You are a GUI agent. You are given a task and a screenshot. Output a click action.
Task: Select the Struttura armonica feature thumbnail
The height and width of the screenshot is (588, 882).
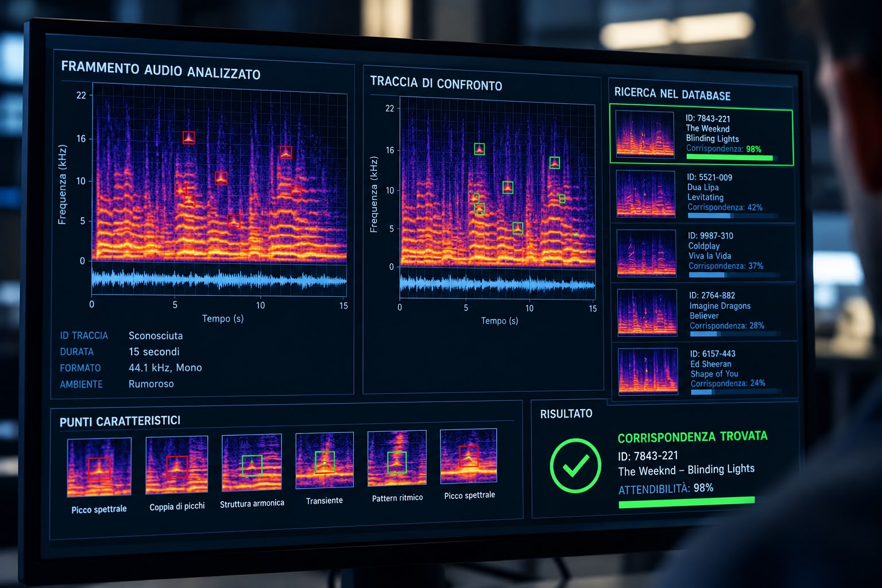(x=252, y=463)
